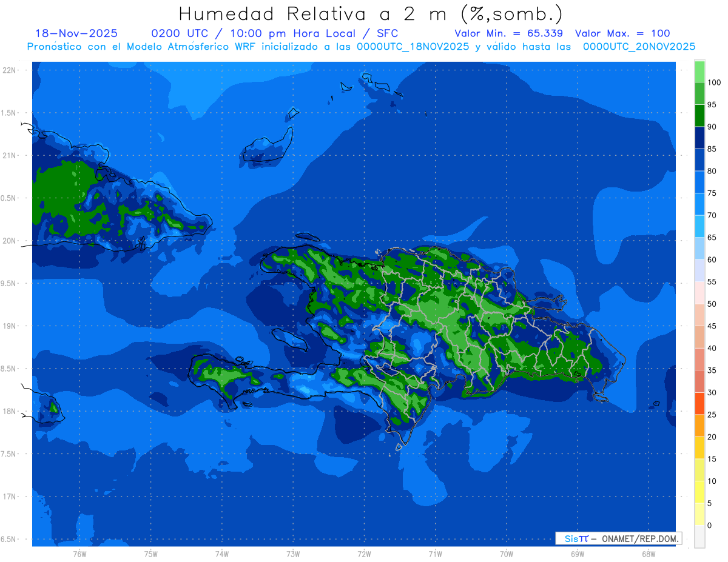Click the pale blue swatch between 60 and 65
The image size is (728, 562).
point(699,249)
